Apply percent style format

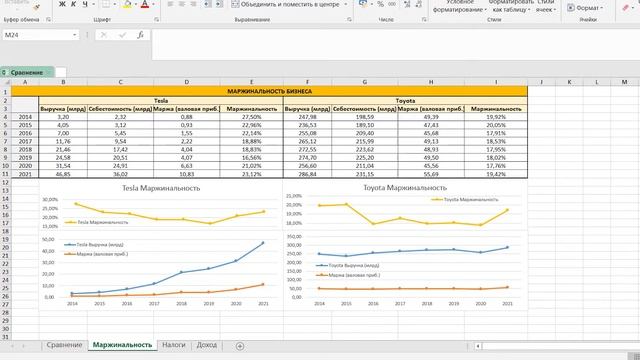[380, 4]
